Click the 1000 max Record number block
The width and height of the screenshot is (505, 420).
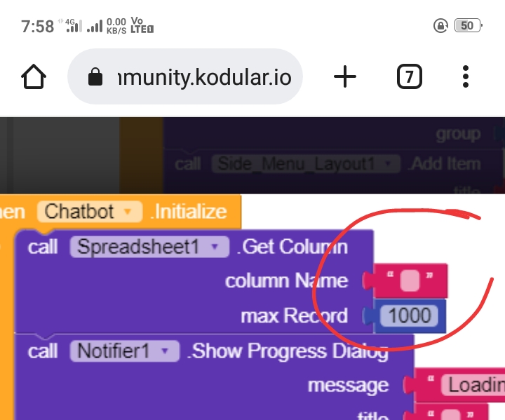pos(409,316)
